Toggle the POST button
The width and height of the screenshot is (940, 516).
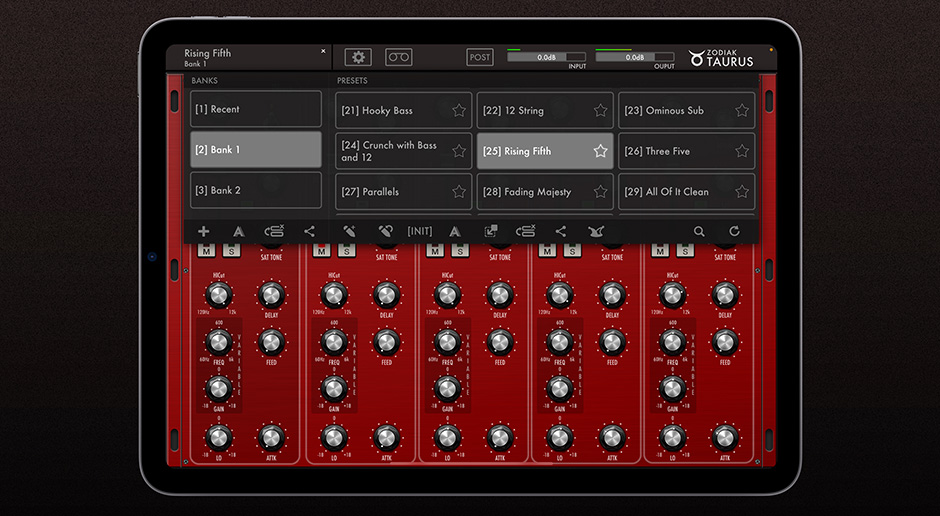[x=480, y=58]
